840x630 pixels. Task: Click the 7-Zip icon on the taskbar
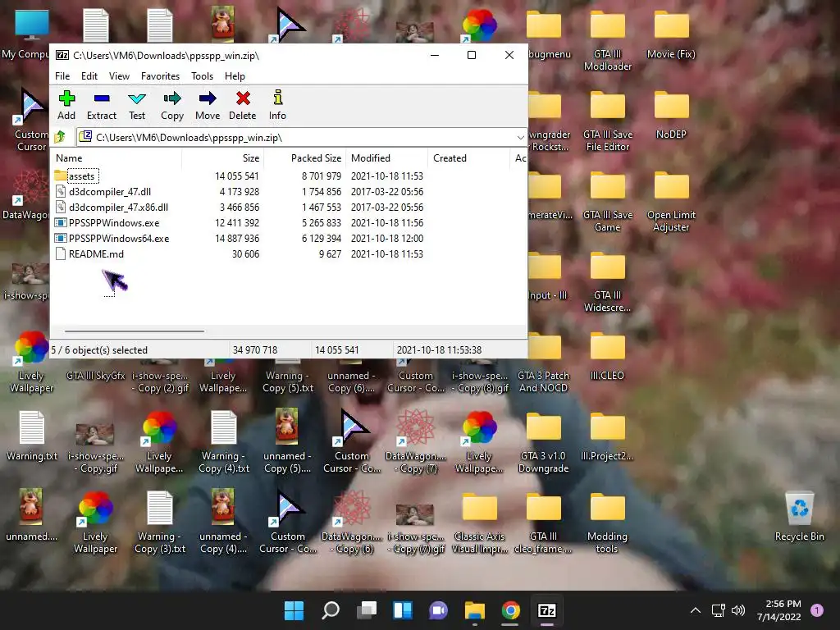pos(547,610)
